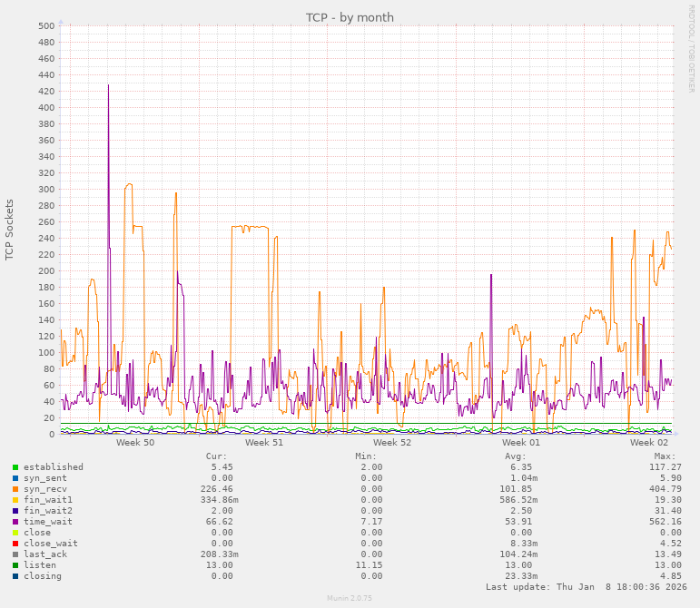Click the time_wait purple legend swatch
Screen dimensions: 700x608
15,522
